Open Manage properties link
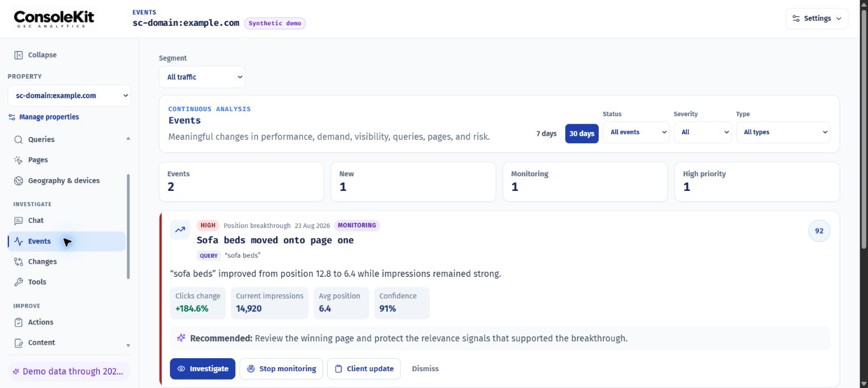This screenshot has height=388, width=868. 44,117
